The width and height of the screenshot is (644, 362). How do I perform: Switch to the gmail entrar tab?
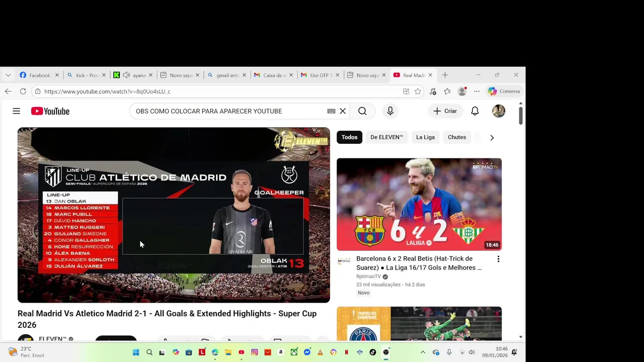(x=227, y=75)
